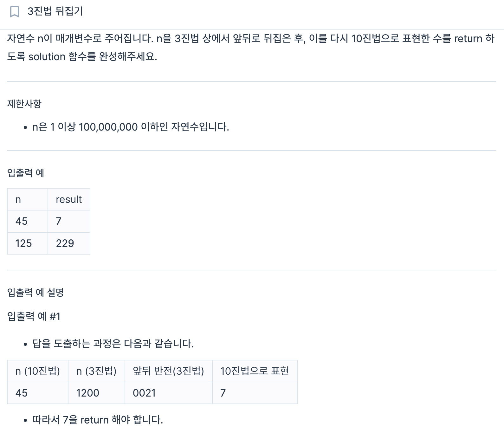This screenshot has width=504, height=433.
Task: Click the cell containing 45 in first table
Action: (x=28, y=221)
